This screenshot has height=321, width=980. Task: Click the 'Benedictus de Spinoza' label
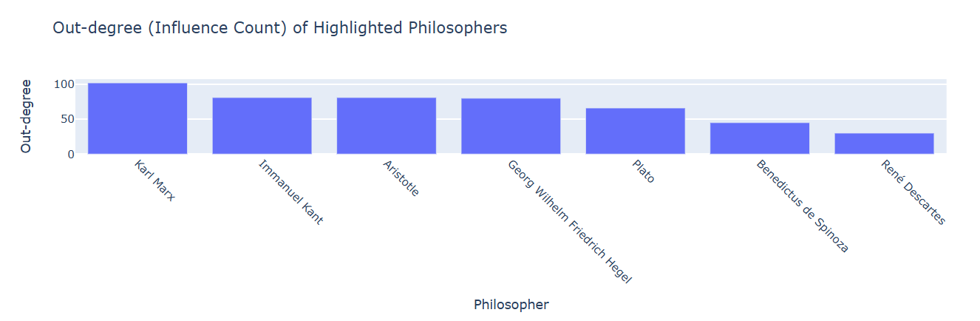pos(802,206)
